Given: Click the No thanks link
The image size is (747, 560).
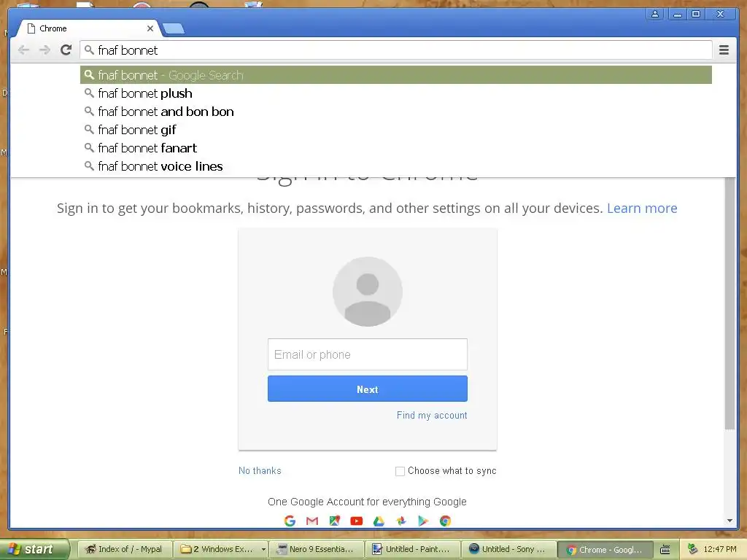Looking at the screenshot, I should (260, 470).
